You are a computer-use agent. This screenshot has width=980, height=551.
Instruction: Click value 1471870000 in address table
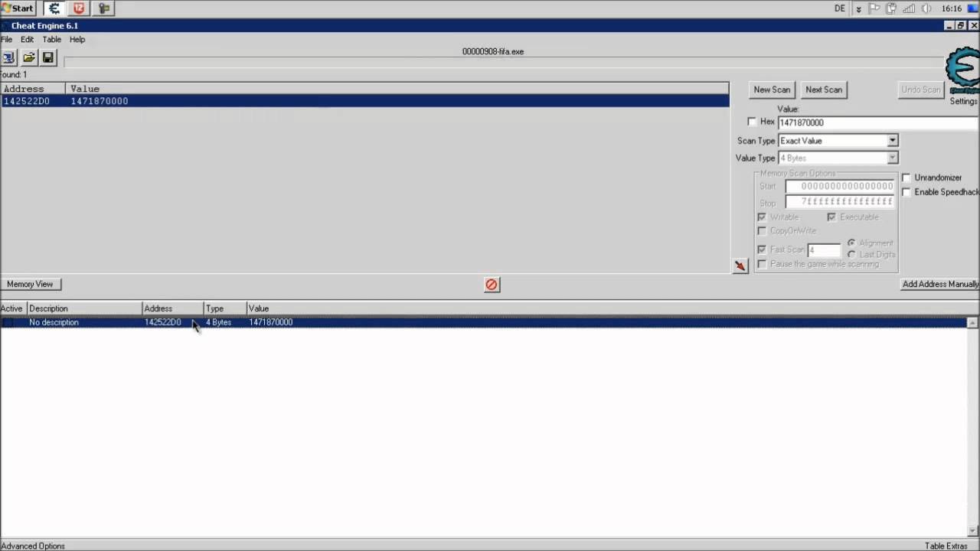click(271, 322)
